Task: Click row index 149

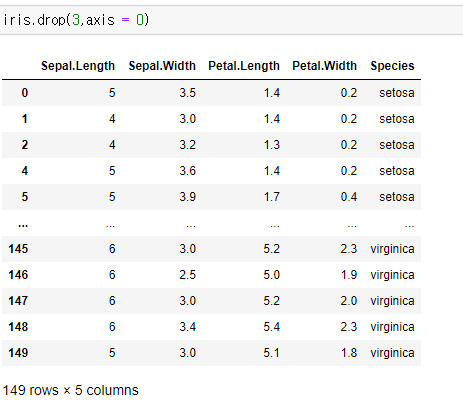Action: (x=18, y=353)
